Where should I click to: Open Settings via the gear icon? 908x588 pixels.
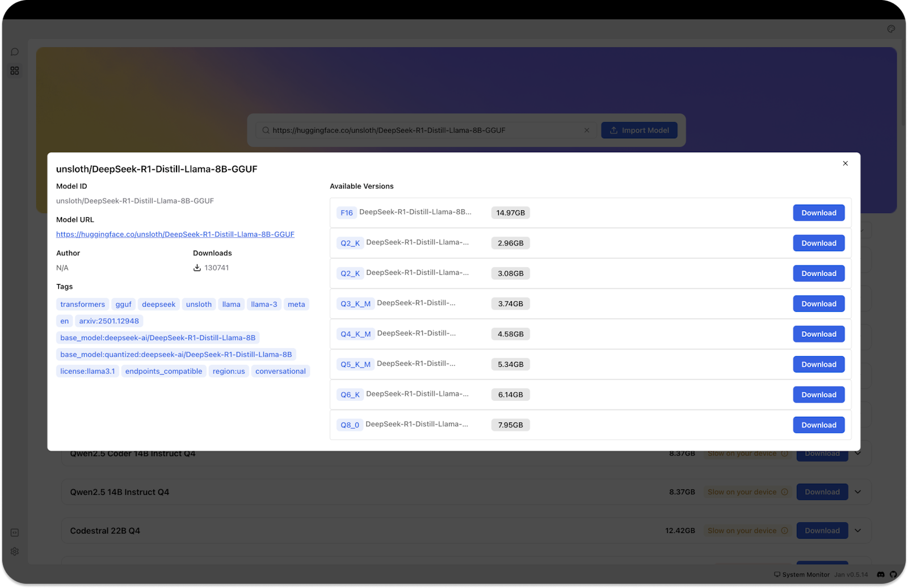(14, 551)
